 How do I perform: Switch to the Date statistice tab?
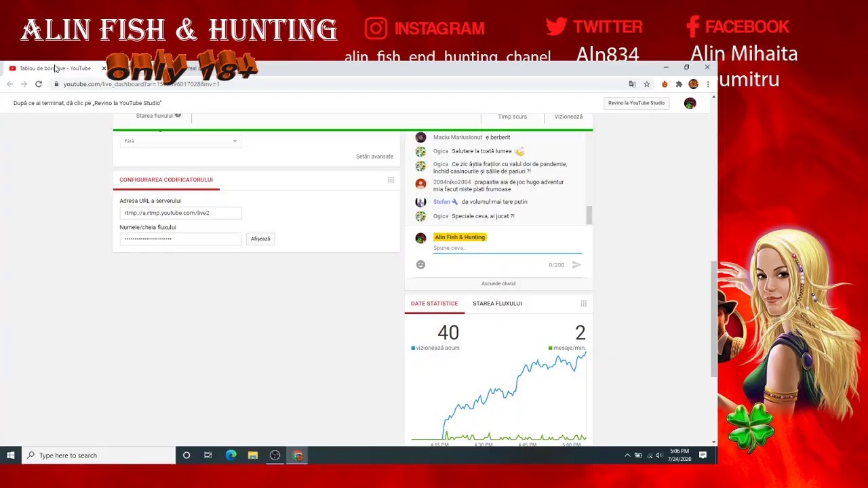pyautogui.click(x=435, y=304)
